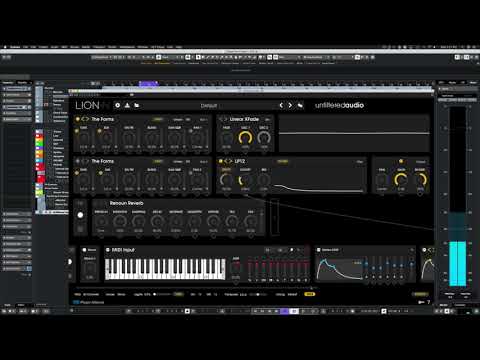The height and width of the screenshot is (360, 480).
Task: Click the middle knob of the LP12 filter
Action: pos(245,180)
